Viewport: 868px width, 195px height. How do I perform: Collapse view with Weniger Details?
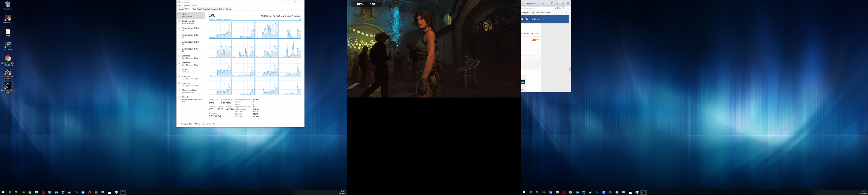click(x=185, y=124)
